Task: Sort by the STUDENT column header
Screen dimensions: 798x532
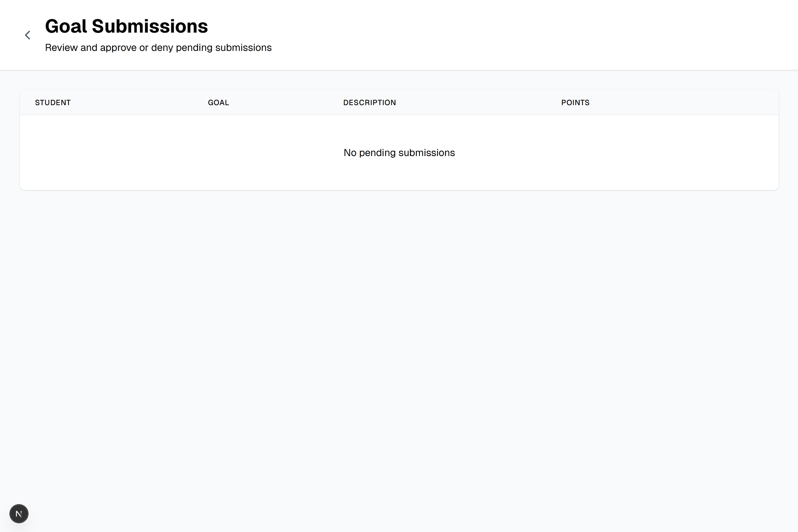Action: (x=53, y=102)
